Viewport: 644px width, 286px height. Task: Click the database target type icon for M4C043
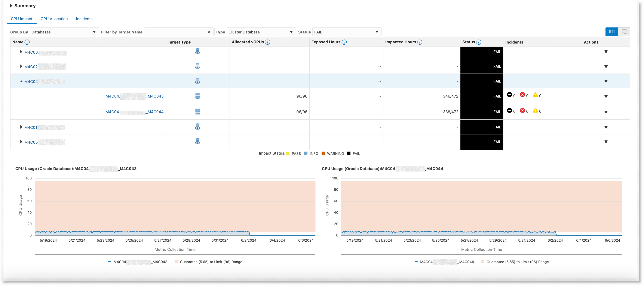pos(198,96)
